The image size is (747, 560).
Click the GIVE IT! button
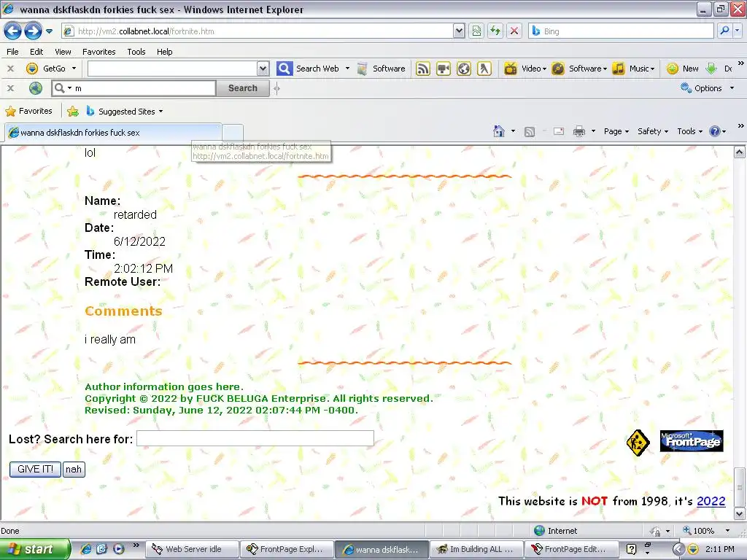click(35, 469)
